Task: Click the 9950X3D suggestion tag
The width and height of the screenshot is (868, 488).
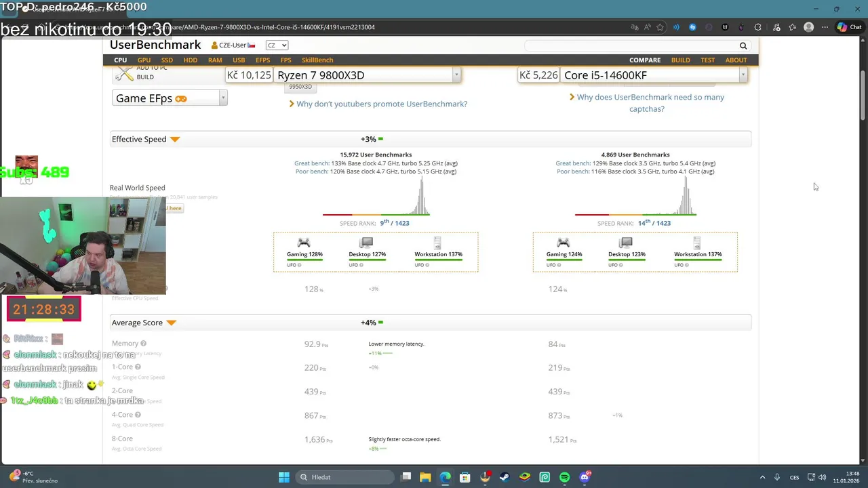Action: click(x=300, y=87)
